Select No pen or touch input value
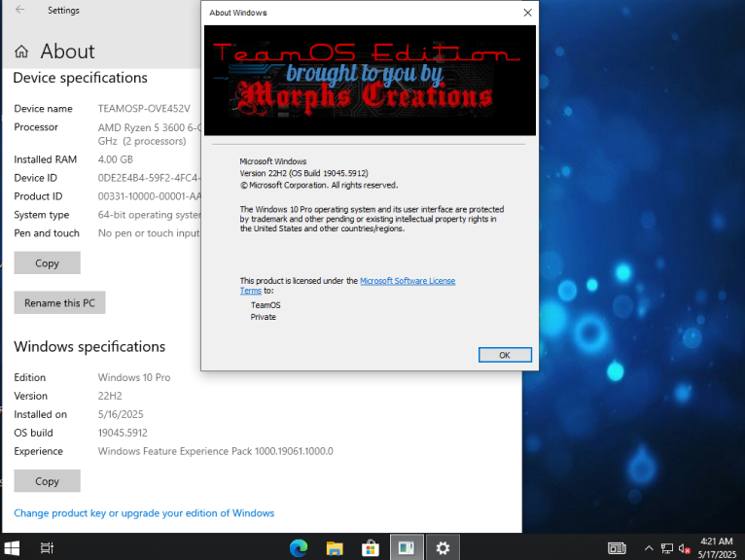 149,233
